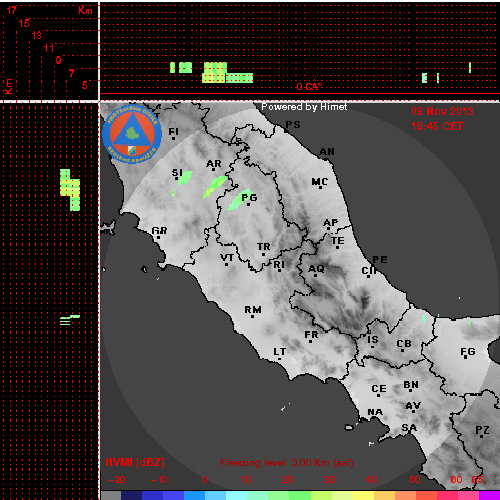Click the AQ city marker

(315, 275)
